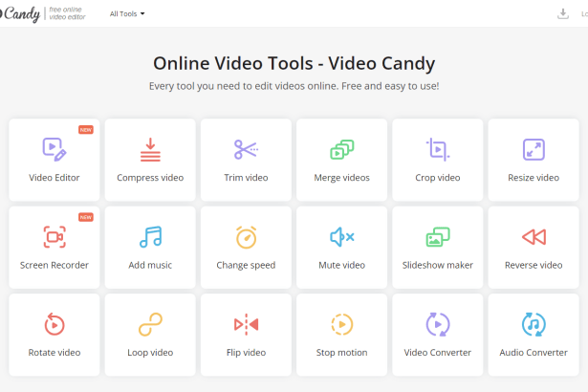Select the "Change speed" label
This screenshot has height=392, width=588.
click(x=246, y=265)
